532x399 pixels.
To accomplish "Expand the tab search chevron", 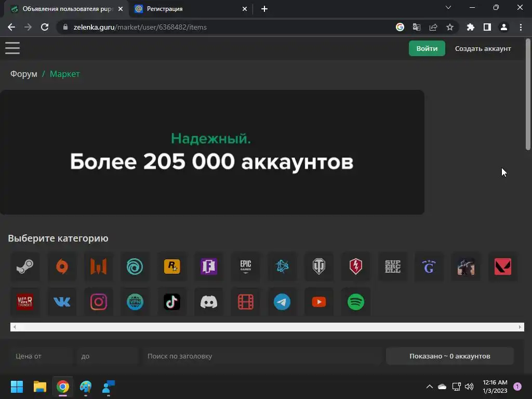I will pyautogui.click(x=448, y=7).
